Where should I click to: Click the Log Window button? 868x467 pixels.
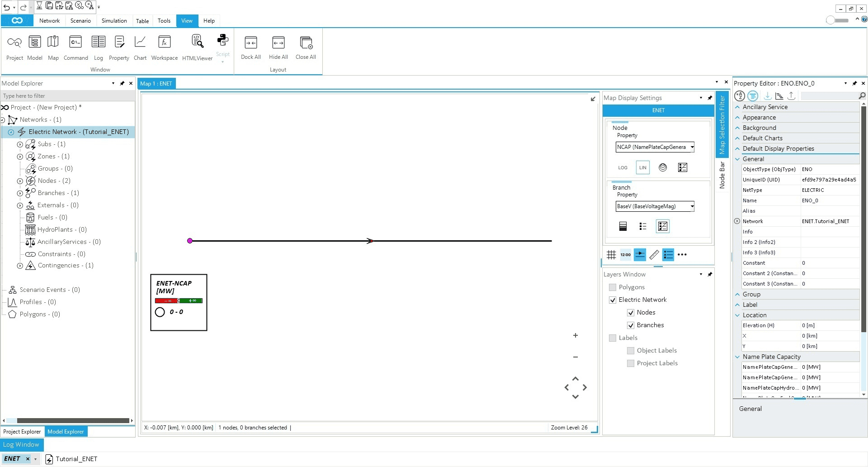tap(21, 445)
